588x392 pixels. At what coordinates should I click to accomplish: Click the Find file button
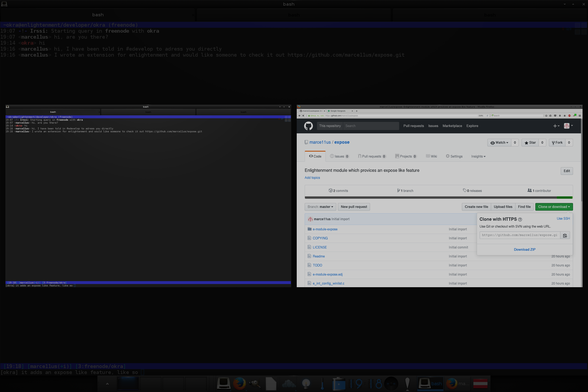pos(524,207)
